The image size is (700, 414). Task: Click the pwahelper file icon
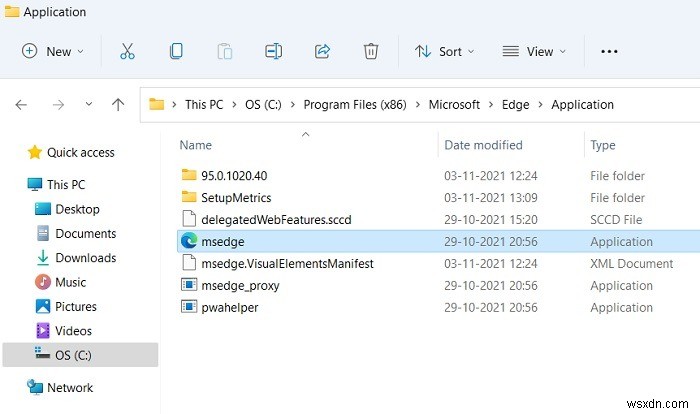[x=189, y=306]
